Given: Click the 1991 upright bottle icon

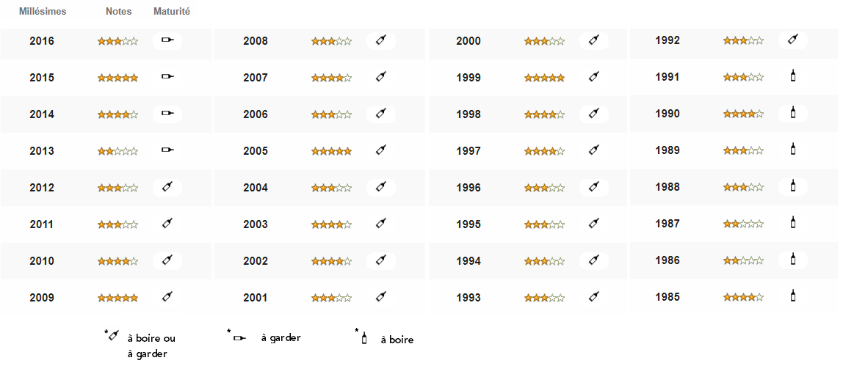Looking at the screenshot, I should (792, 76).
